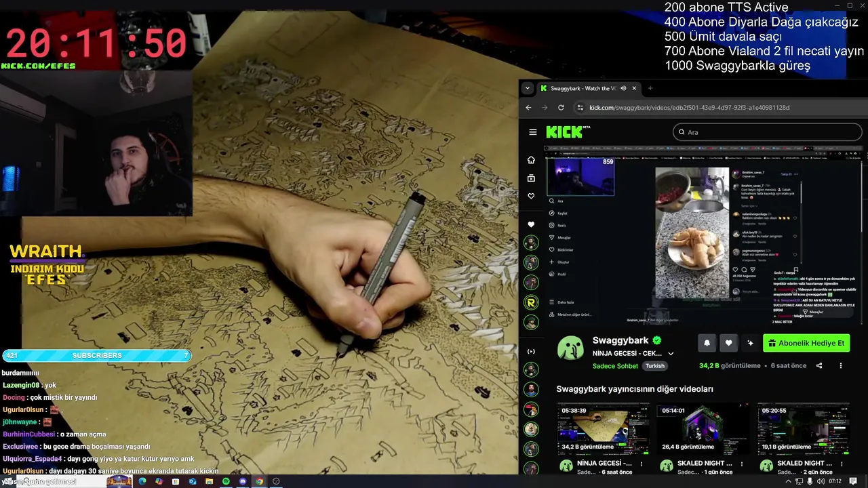Open the options menu for the 1 gün önce SKALED NIGHT video

(x=742, y=464)
